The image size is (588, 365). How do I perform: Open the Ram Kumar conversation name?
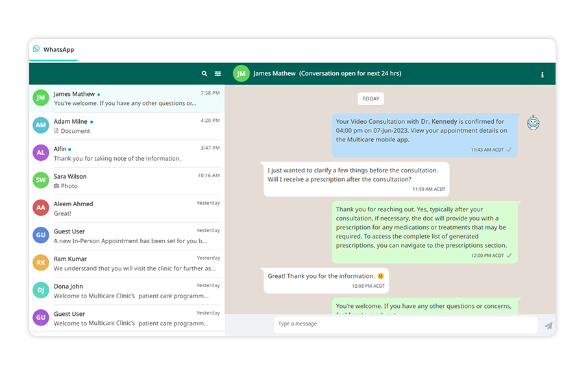(70, 259)
